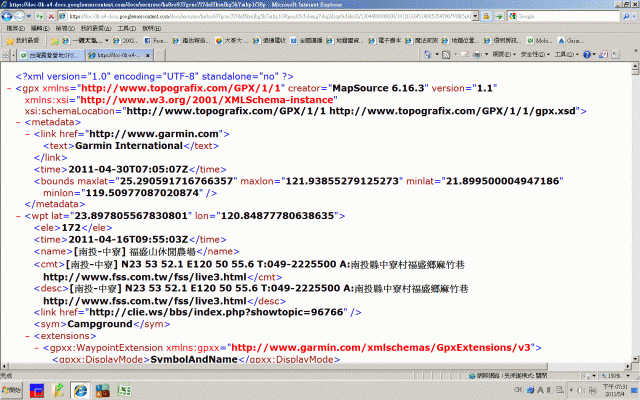Viewport: 640px width, 400px height.
Task: Open the address bar history dropdown
Action: (476, 16)
